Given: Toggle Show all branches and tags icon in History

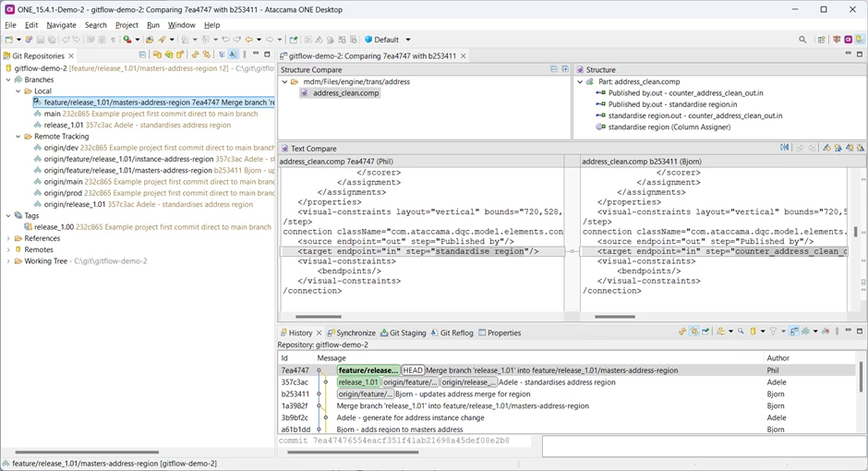Looking at the screenshot, I should 806,332.
